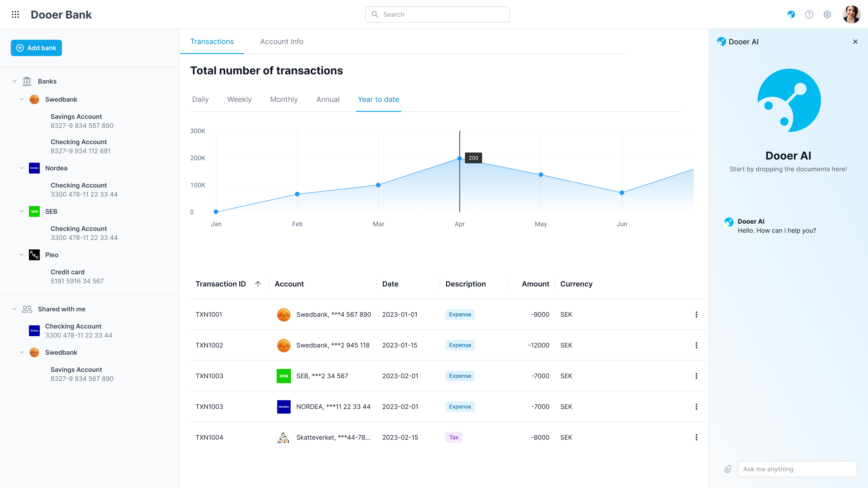The width and height of the screenshot is (868, 488).
Task: Click the attachment paperclip icon
Action: click(728, 469)
